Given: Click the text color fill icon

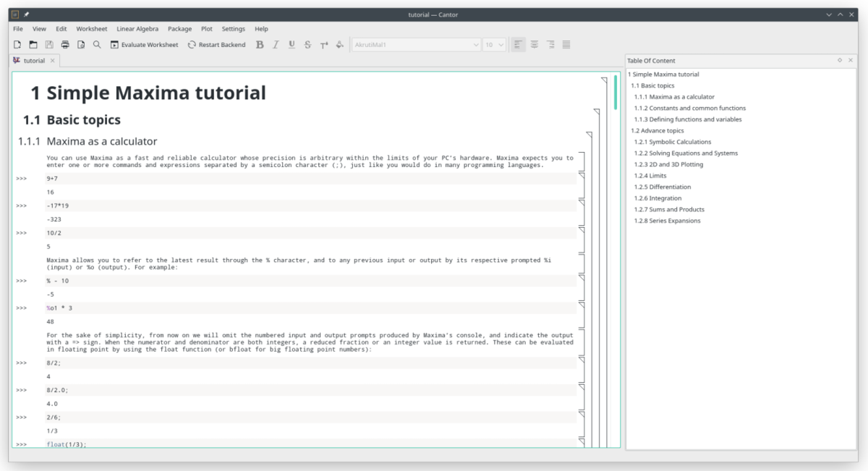Looking at the screenshot, I should 339,45.
